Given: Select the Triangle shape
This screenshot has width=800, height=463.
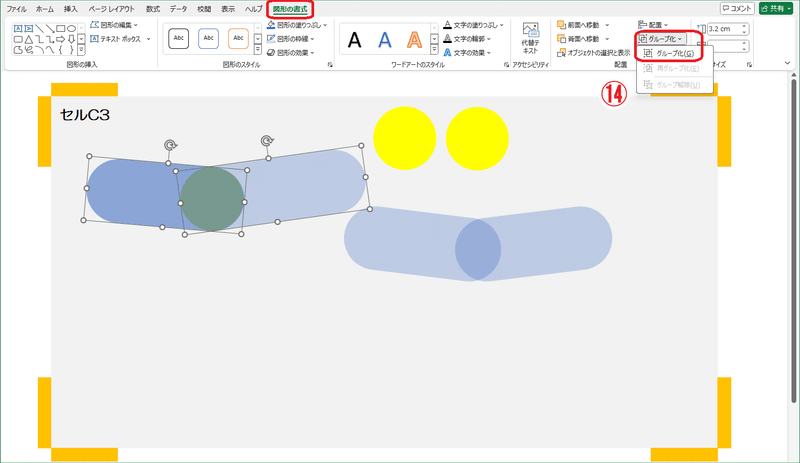Looking at the screenshot, I should click(x=29, y=39).
